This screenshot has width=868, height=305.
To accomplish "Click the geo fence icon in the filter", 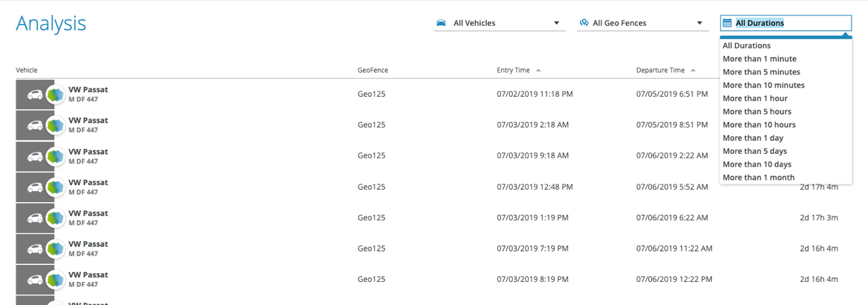I will coord(583,23).
